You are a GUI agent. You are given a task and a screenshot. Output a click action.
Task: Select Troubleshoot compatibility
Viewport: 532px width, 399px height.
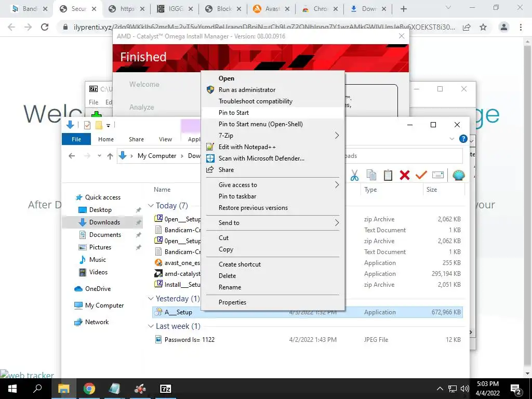[273, 101]
